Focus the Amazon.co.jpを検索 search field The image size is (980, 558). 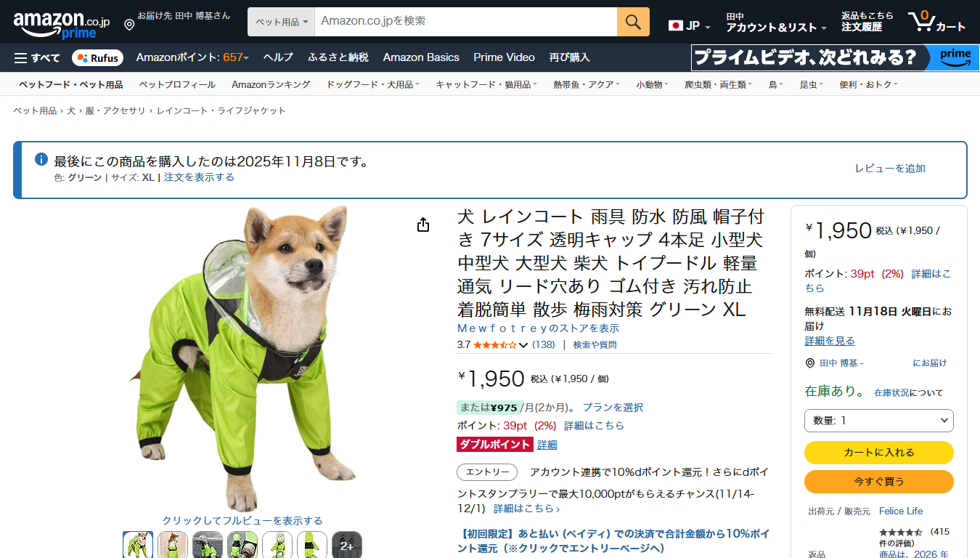pos(466,22)
